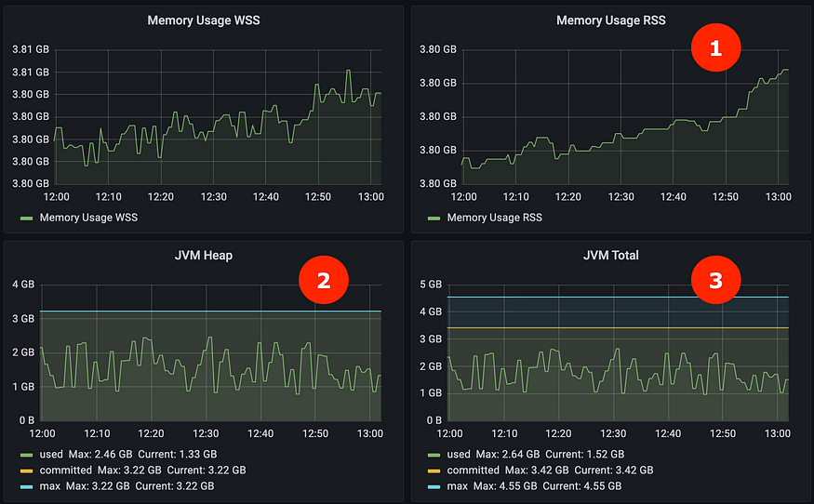Click green swatch beside Memory Usage WSS legend
The height and width of the screenshot is (504, 814).
click(x=26, y=219)
